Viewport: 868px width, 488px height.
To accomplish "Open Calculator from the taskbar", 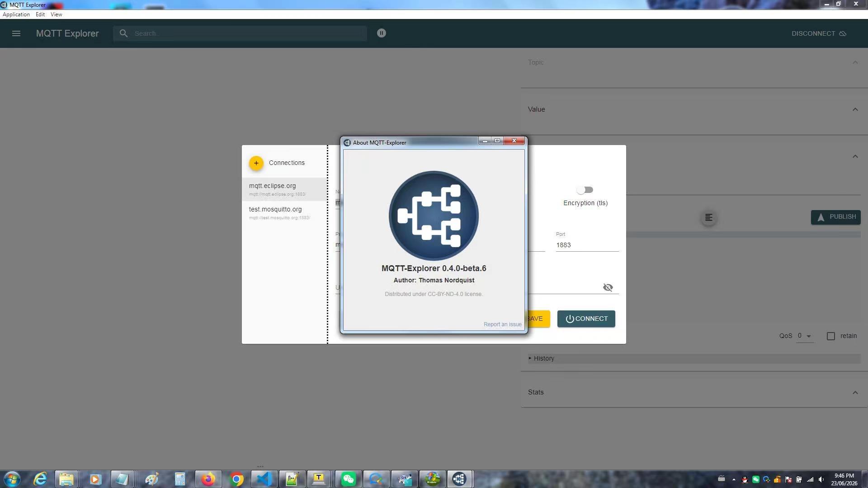I will tap(180, 479).
